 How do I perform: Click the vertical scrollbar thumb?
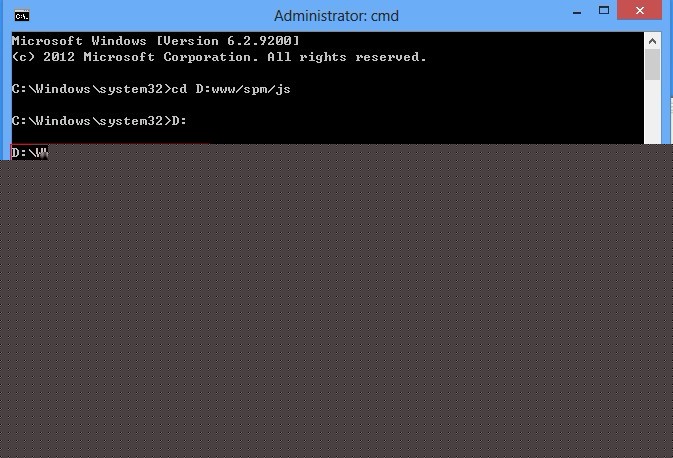pos(652,64)
